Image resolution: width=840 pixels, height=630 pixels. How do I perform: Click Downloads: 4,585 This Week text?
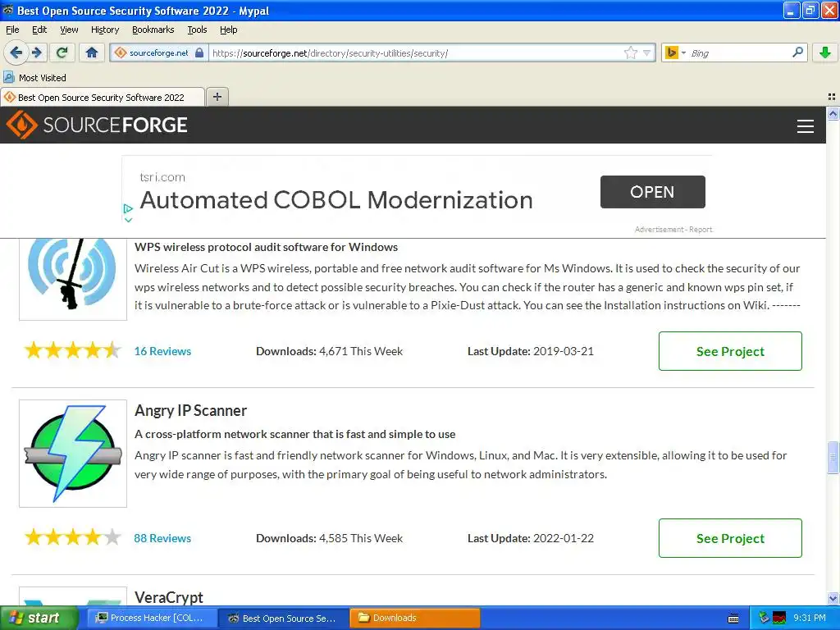pos(329,538)
